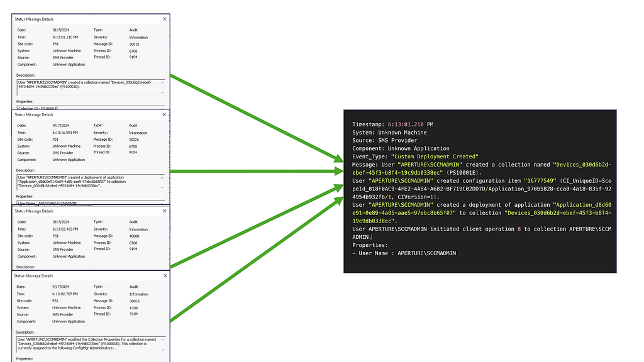Select Message ID value 30016

click(x=135, y=301)
